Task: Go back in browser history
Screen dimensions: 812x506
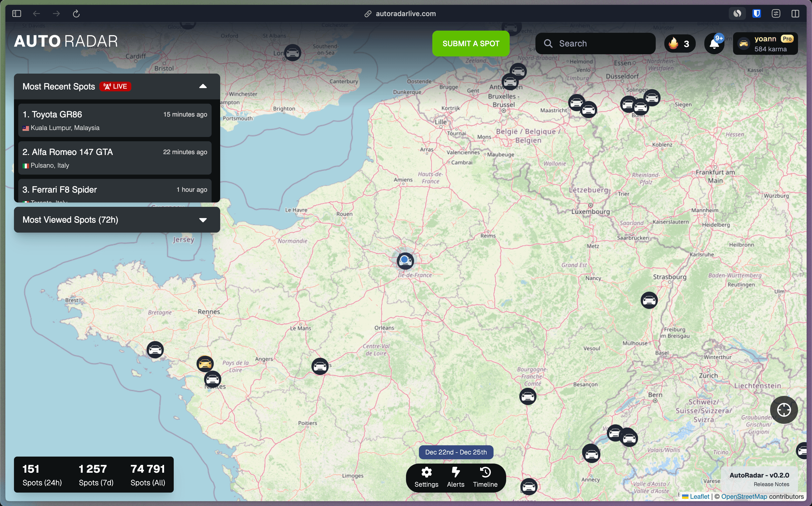Action: [37, 13]
